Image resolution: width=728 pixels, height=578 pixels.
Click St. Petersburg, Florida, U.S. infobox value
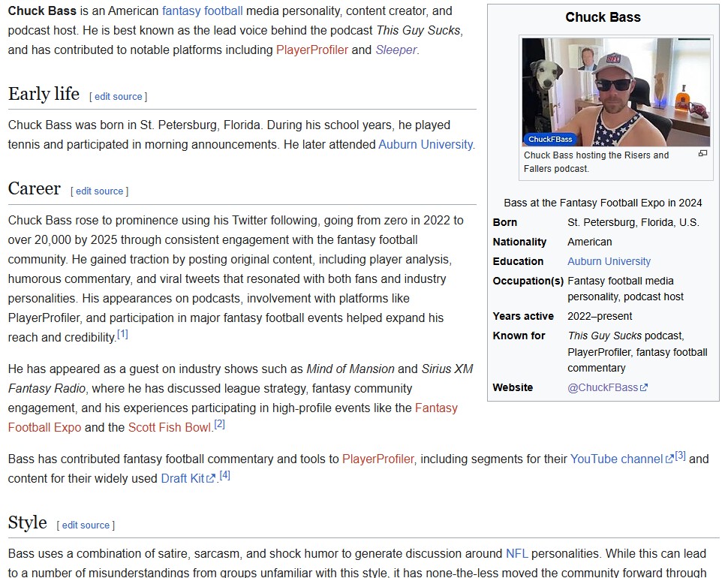[633, 222]
